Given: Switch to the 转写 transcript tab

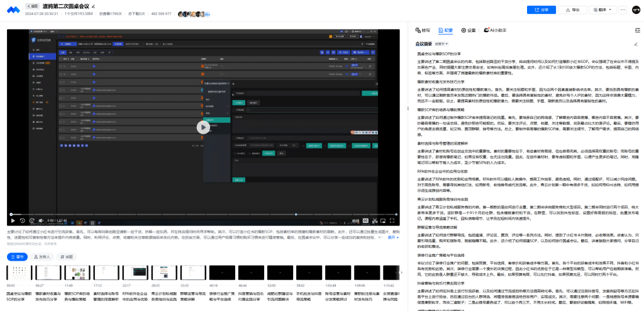Looking at the screenshot, I should pos(423,30).
